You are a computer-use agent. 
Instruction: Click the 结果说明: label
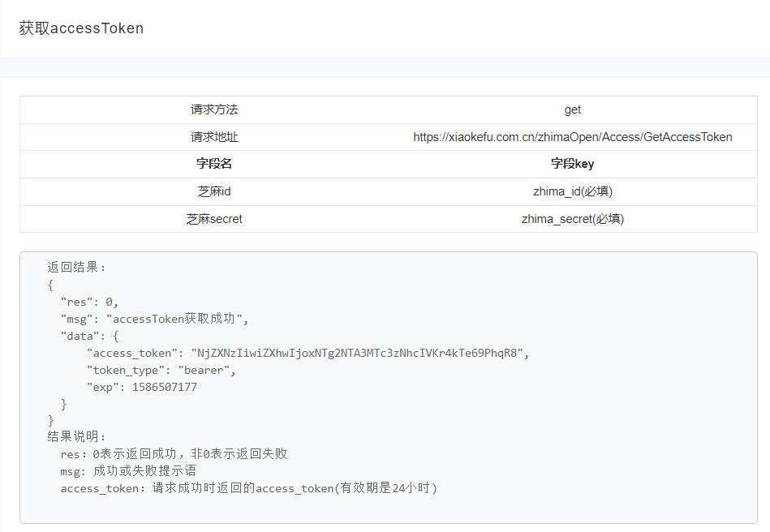[77, 436]
